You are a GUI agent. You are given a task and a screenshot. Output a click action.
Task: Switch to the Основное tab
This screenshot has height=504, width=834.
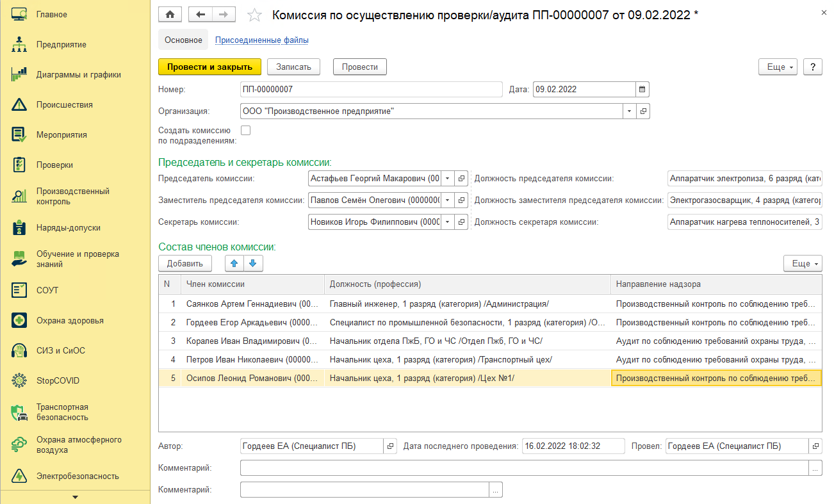(x=183, y=40)
